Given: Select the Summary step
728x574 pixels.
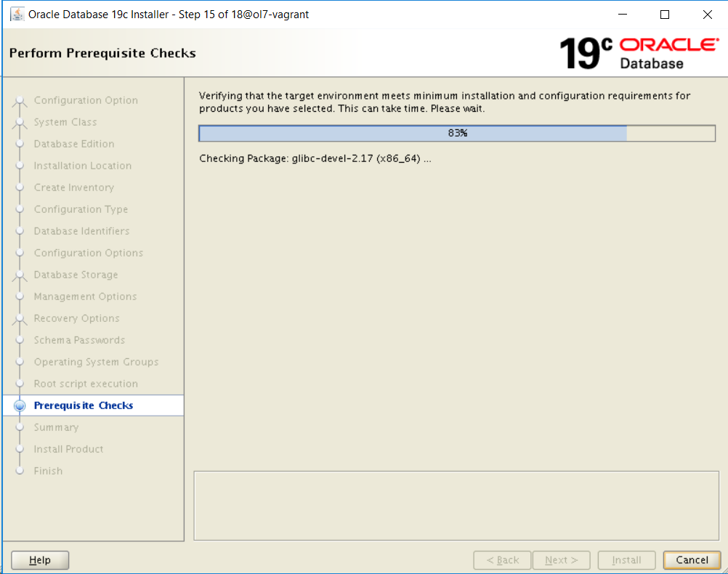Looking at the screenshot, I should click(56, 427).
